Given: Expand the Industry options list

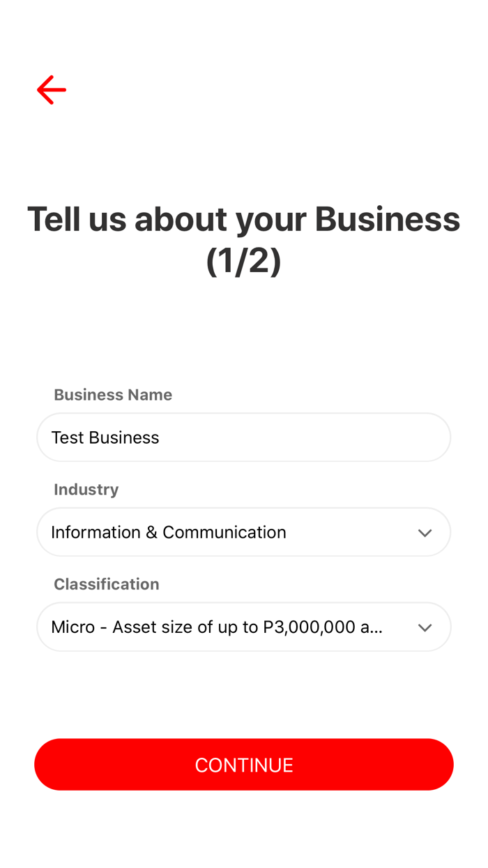Looking at the screenshot, I should click(x=425, y=533).
